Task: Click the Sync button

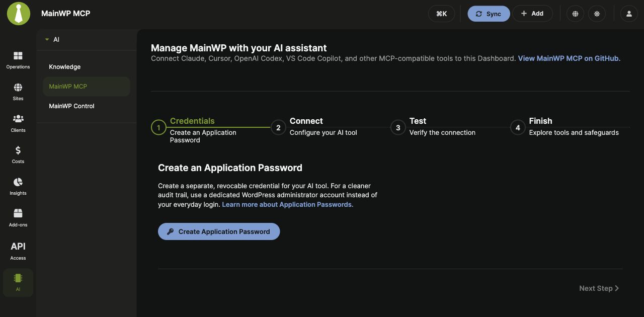Action: [x=489, y=14]
